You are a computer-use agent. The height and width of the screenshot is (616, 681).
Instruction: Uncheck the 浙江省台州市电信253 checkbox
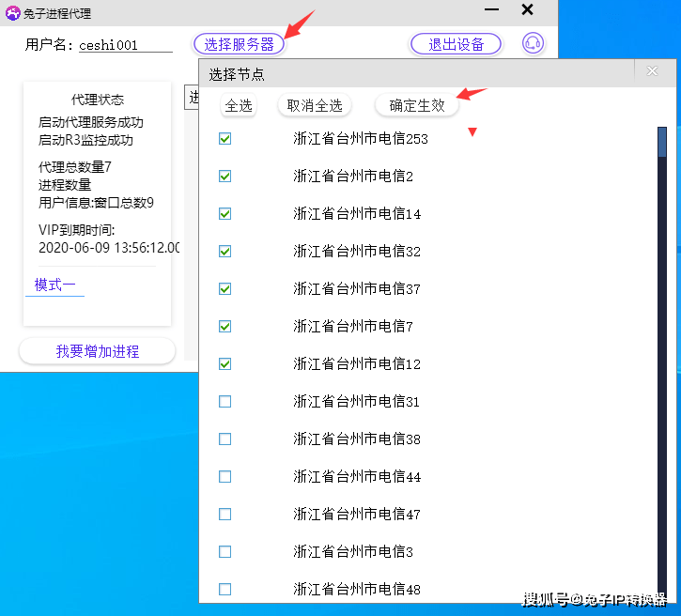(x=224, y=139)
